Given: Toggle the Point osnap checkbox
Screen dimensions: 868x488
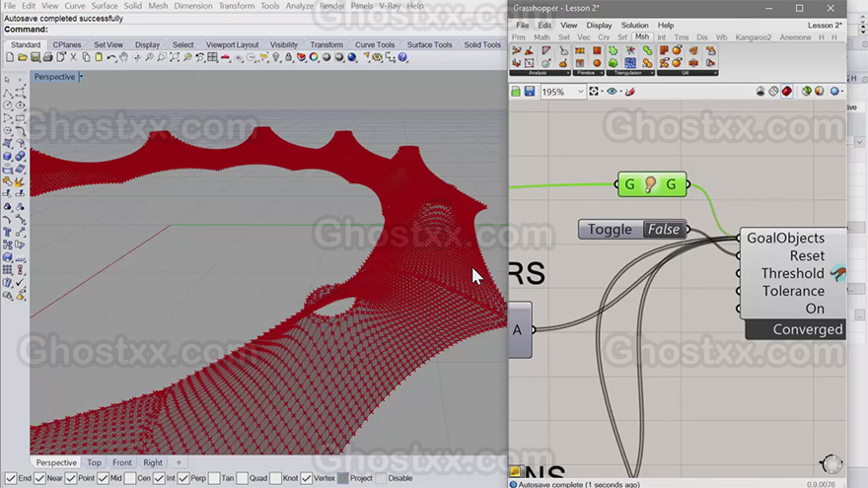Looking at the screenshot, I should pos(71,478).
